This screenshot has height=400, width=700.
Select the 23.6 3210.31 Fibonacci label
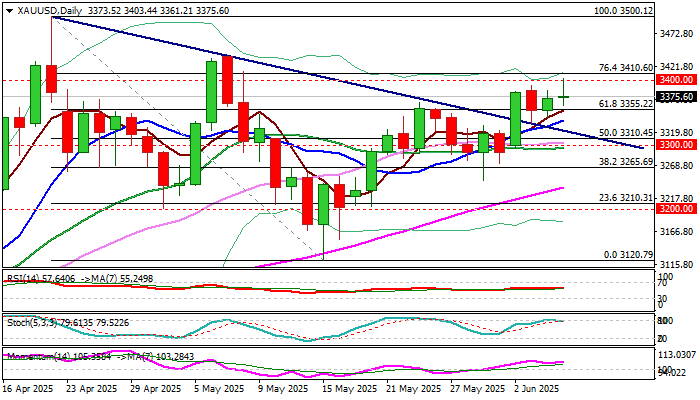[626, 198]
